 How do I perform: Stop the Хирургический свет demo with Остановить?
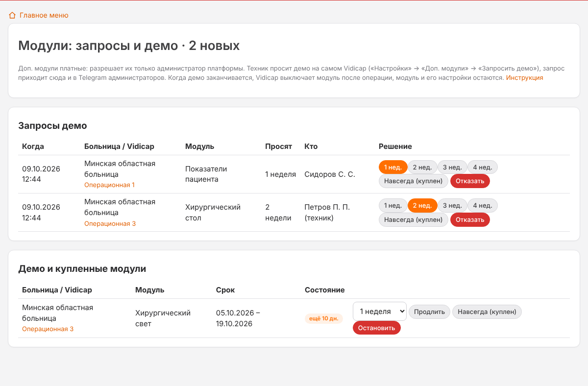376,328
